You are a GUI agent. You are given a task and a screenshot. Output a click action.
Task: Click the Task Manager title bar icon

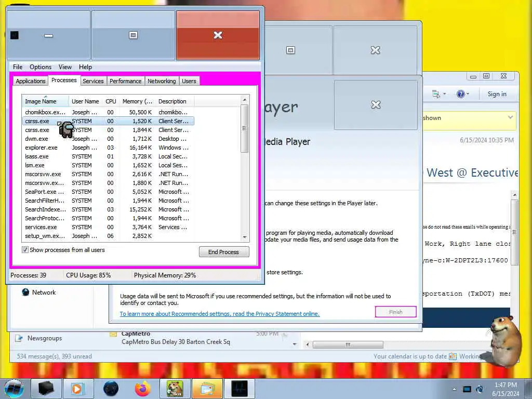coord(14,35)
